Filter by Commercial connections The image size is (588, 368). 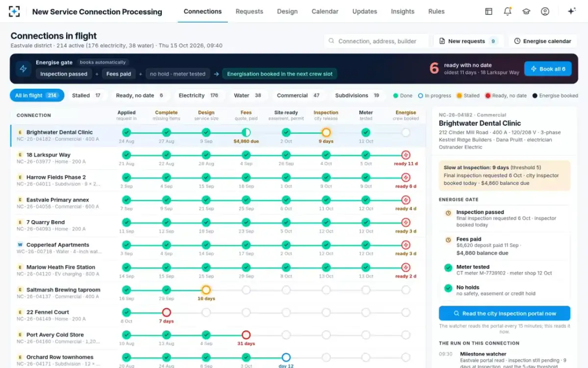coord(298,95)
